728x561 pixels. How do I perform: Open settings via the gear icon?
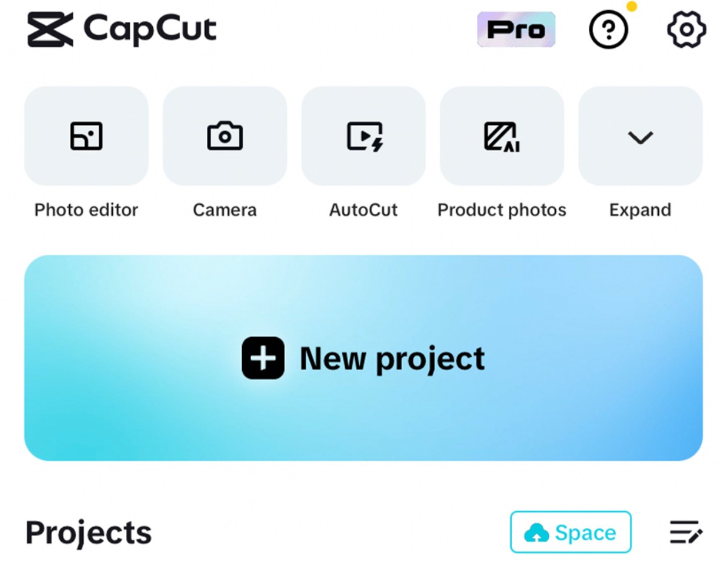686,29
